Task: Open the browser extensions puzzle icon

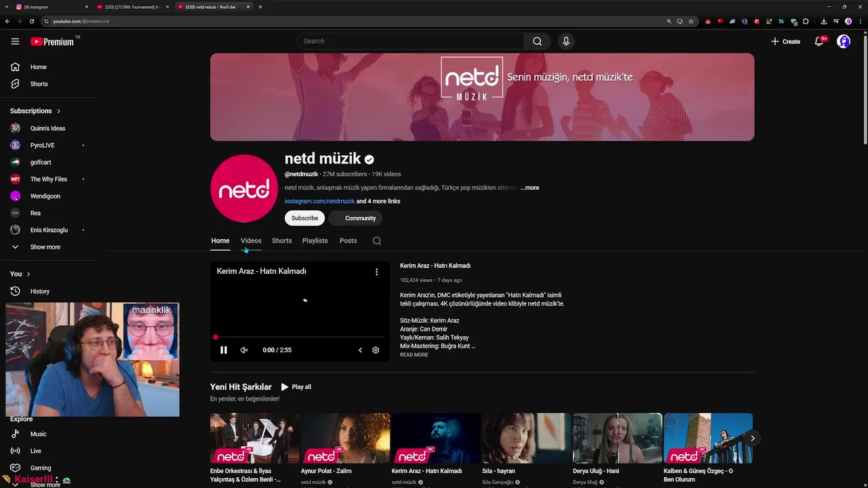Action: (x=806, y=21)
